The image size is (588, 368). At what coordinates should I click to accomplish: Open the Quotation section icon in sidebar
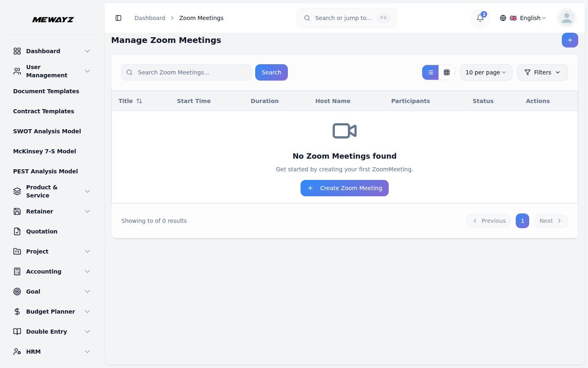[17, 231]
